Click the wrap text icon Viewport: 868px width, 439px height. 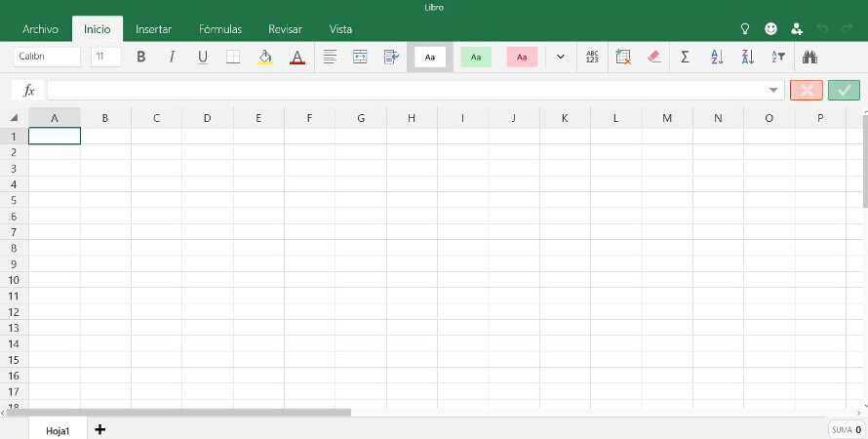point(391,57)
